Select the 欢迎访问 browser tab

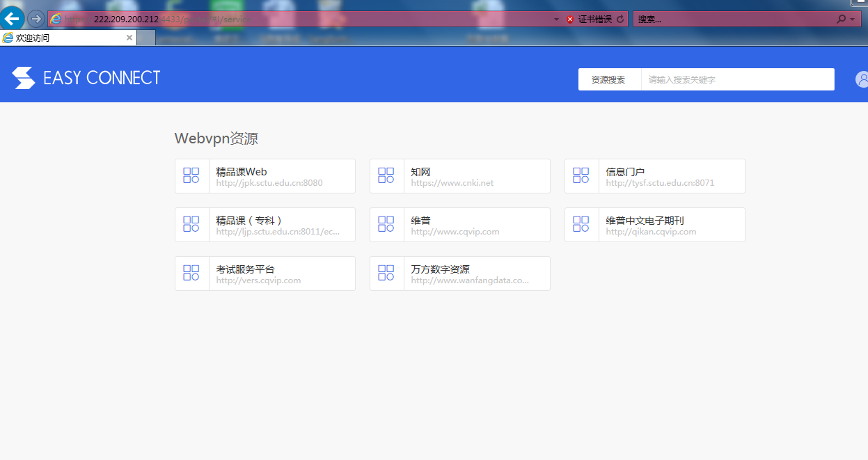68,38
